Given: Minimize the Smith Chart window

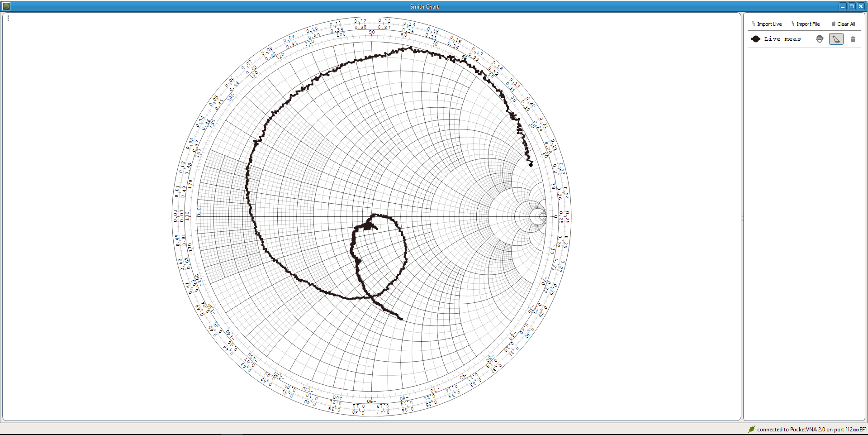Looking at the screenshot, I should coord(842,6).
